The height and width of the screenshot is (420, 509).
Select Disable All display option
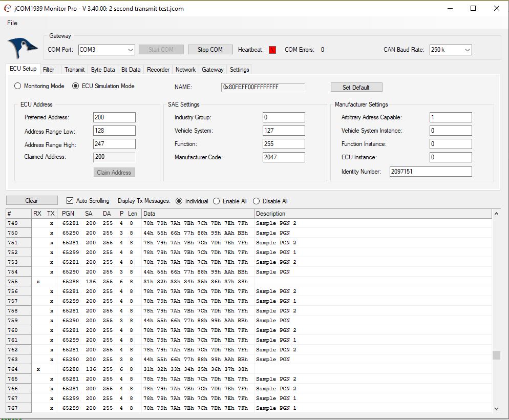pos(257,201)
